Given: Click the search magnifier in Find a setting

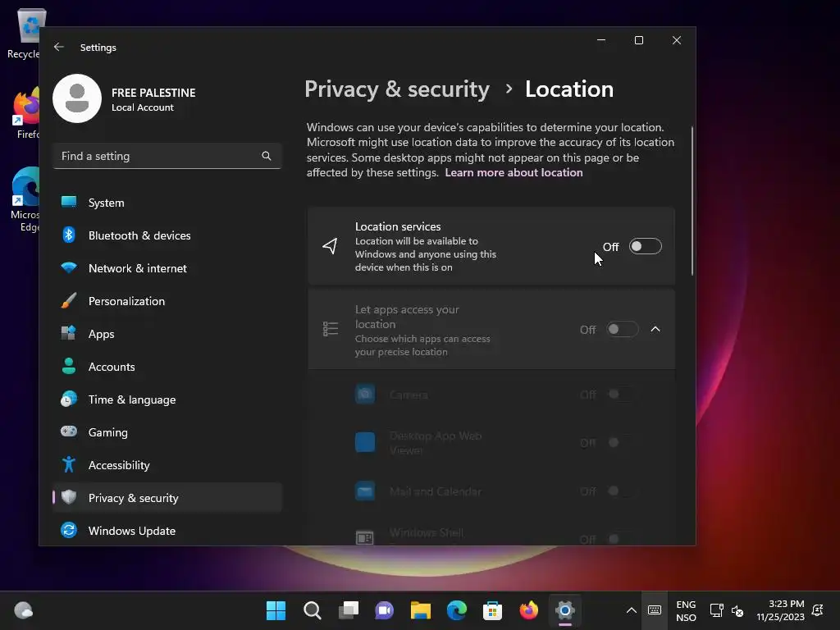Looking at the screenshot, I should (x=267, y=156).
